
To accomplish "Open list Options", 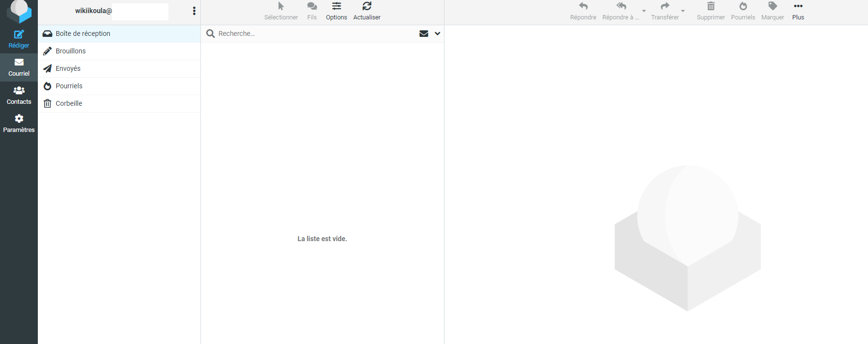I will pyautogui.click(x=336, y=11).
